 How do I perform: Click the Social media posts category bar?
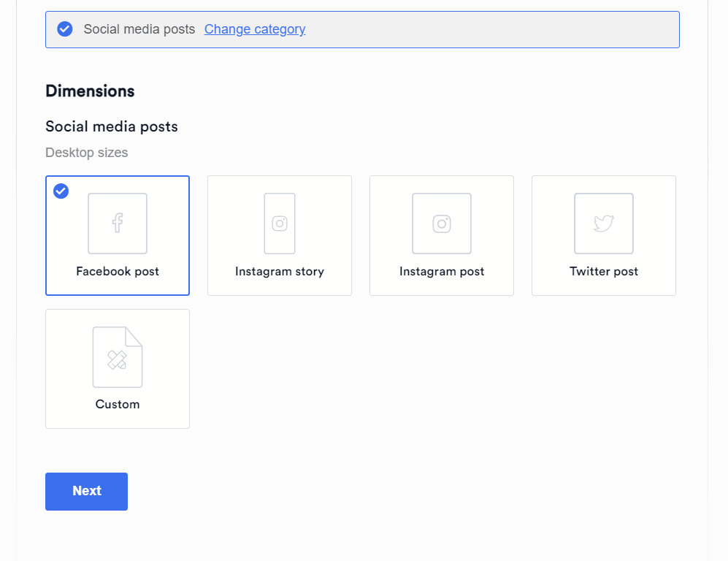click(x=362, y=30)
